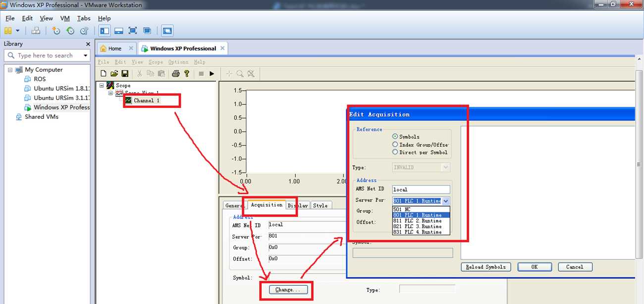Screen dimensions: 644x304
Task: Open the snapshot manager icon
Action: pos(84,31)
